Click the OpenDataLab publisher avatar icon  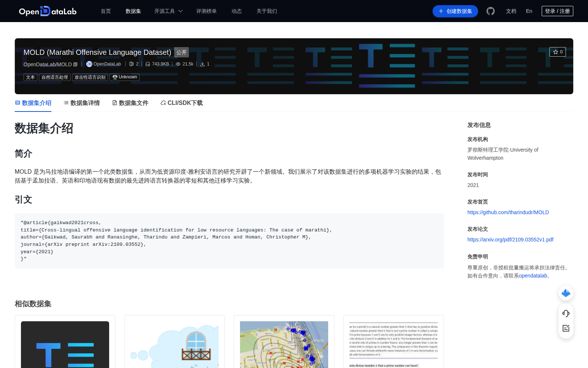coord(89,64)
